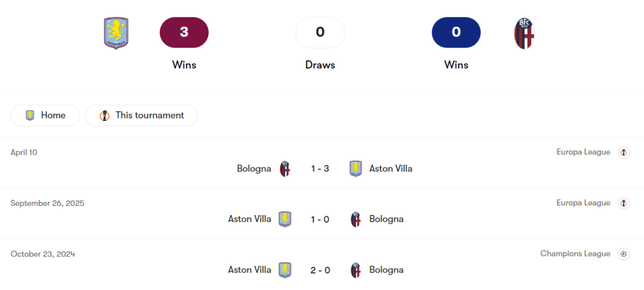Click Aston Villa crest in April 10 match

pos(355,169)
